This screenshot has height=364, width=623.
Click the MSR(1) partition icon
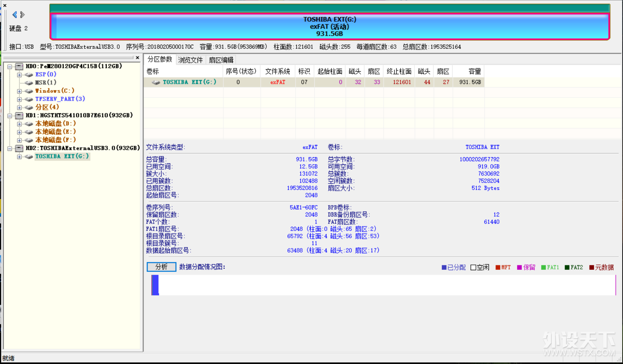[x=29, y=83]
